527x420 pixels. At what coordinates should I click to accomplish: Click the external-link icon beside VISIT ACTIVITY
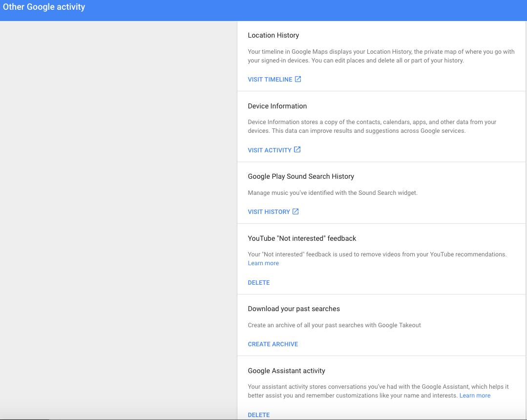[297, 150]
